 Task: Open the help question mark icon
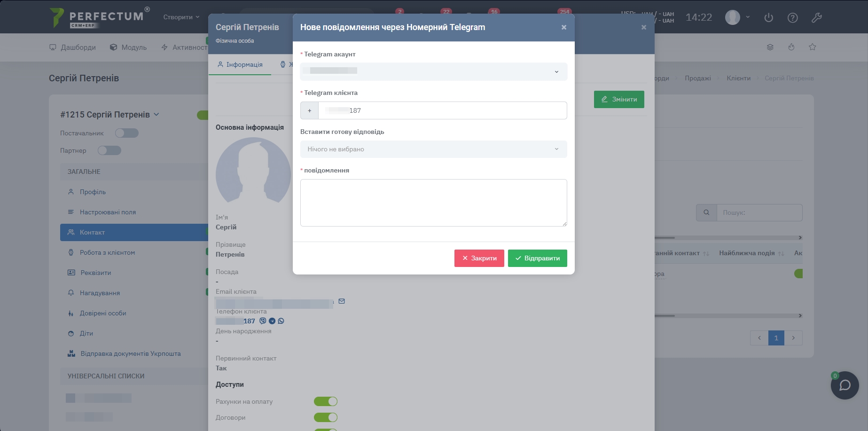(793, 17)
